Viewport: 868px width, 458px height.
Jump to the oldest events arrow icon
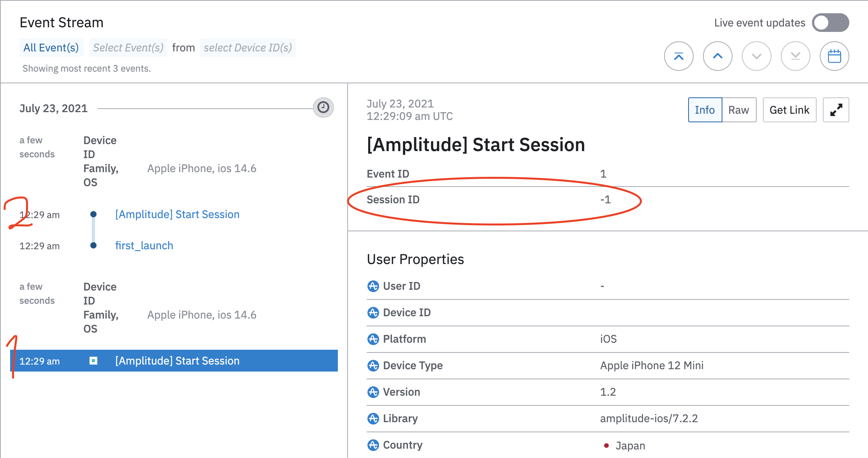(x=795, y=56)
